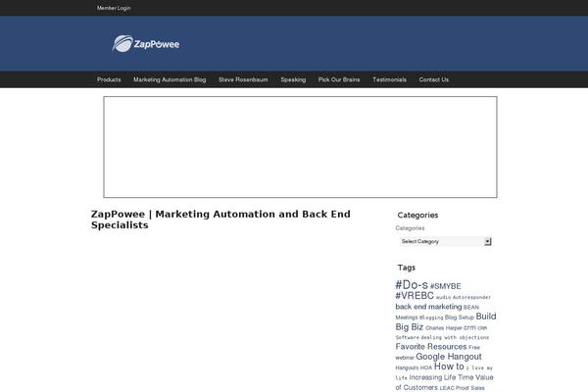Viewport: 588px width, 392px height.
Task: Open the Build Big Biz tag
Action: pyautogui.click(x=446, y=321)
